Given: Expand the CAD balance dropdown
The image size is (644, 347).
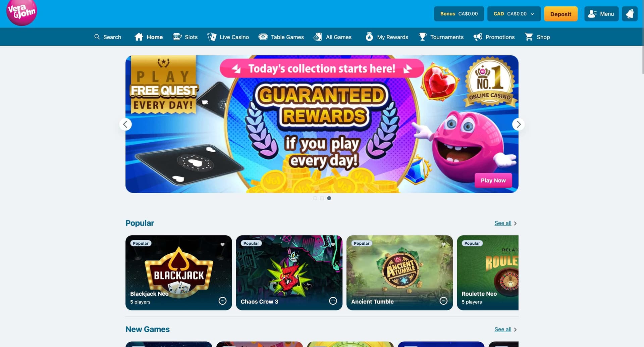Looking at the screenshot, I should pyautogui.click(x=514, y=14).
